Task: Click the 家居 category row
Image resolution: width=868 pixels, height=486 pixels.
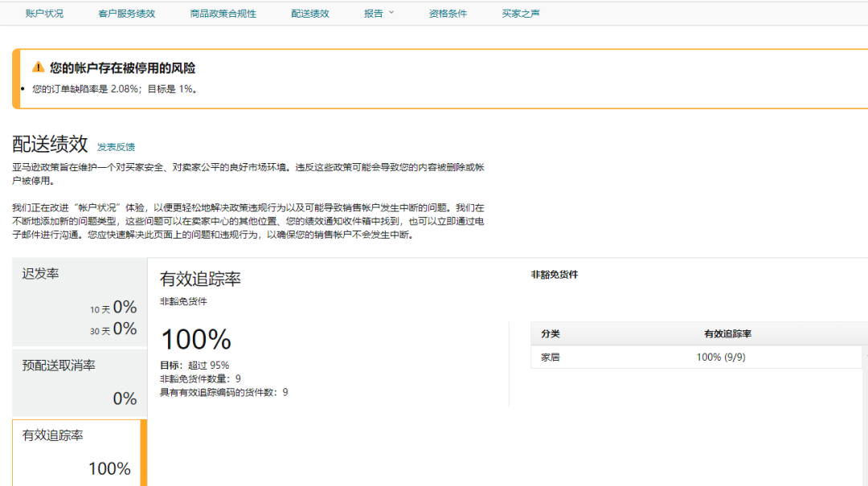Action: pos(549,357)
